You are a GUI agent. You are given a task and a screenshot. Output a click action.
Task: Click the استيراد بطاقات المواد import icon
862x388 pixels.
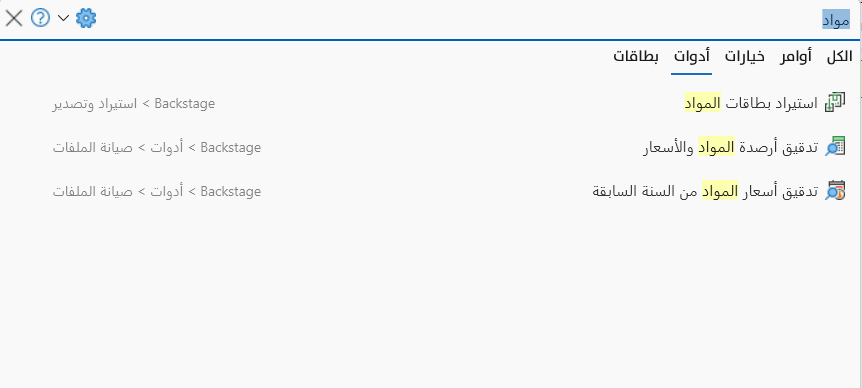[835, 103]
